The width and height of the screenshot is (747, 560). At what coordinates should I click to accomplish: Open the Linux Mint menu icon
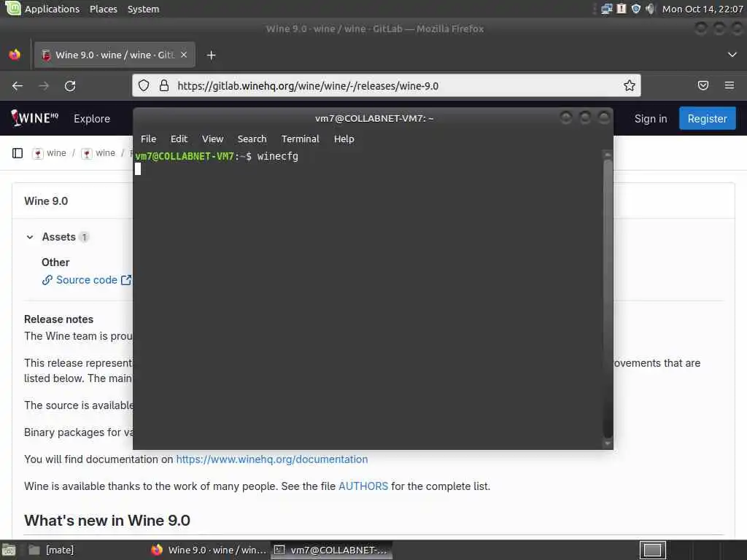pyautogui.click(x=12, y=8)
